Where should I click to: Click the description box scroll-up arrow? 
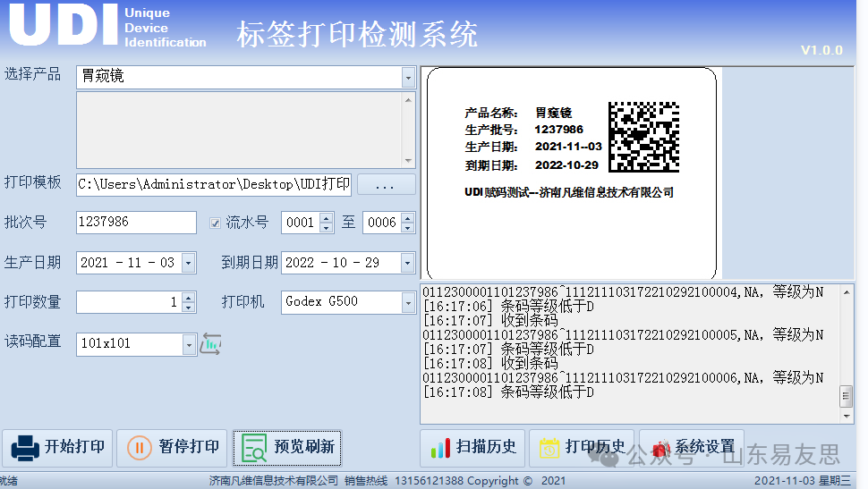point(409,100)
